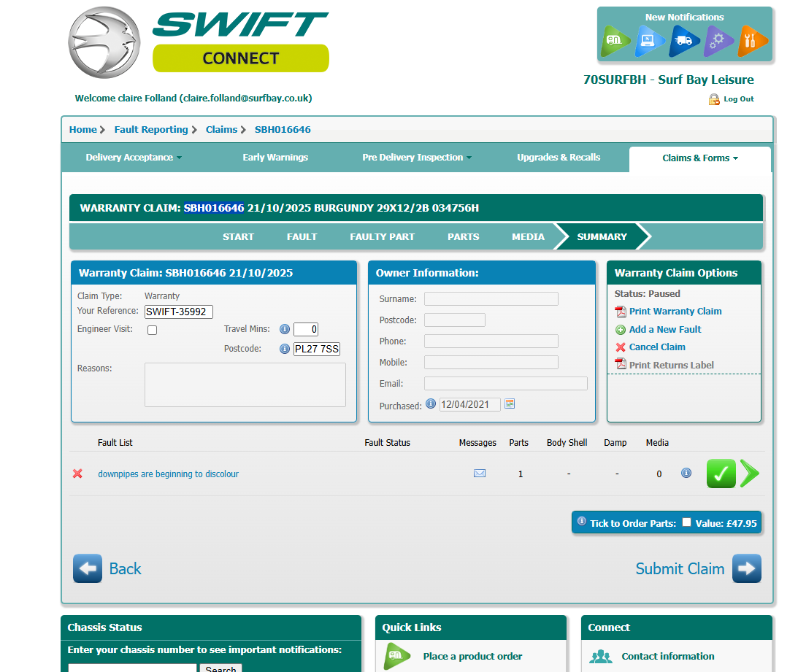Click the Postcode info icon in claim panel
798x672 pixels.
click(x=285, y=349)
